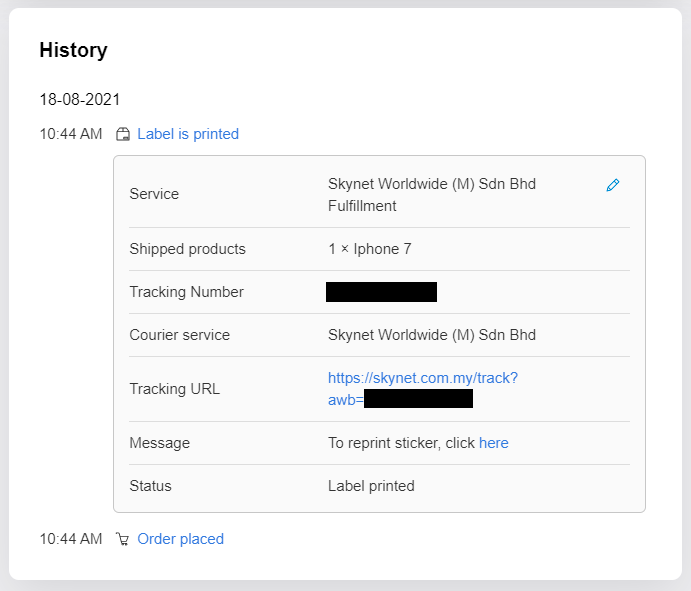
Task: Click the History heading
Action: [73, 50]
